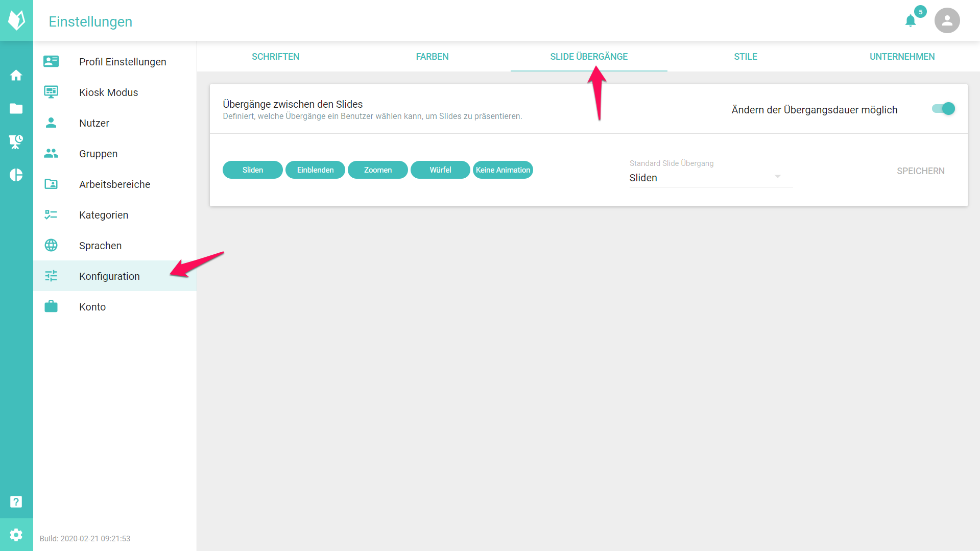Screen dimensions: 980x551
Task: Open Profil Einstellungen menu entry
Action: (x=115, y=61)
